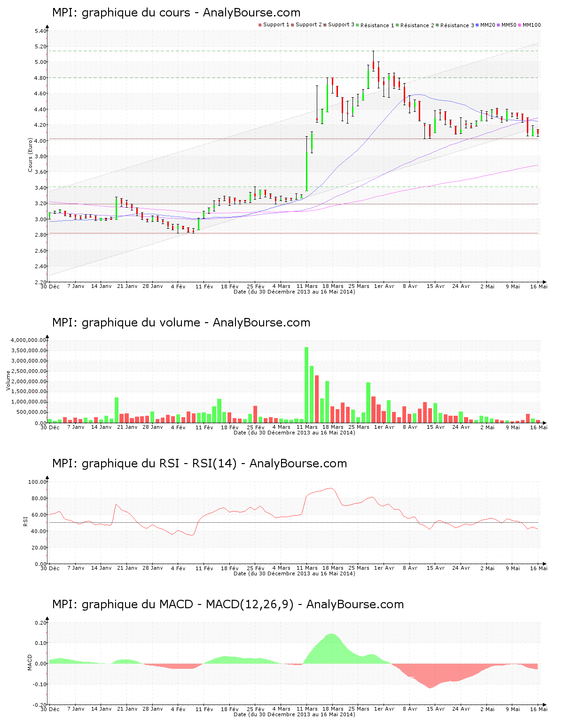
Task: Click the 100.00 RSI axis value
Action: (x=37, y=482)
